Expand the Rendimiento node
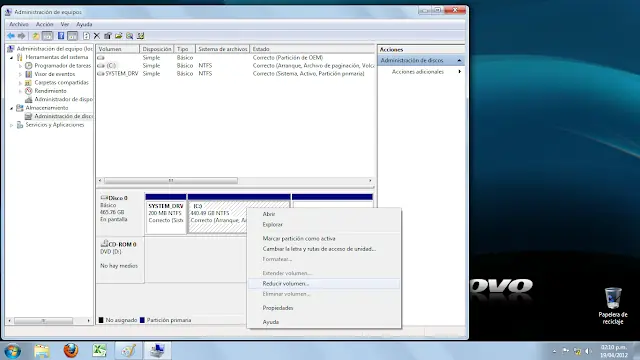The image size is (640, 360). (20, 91)
